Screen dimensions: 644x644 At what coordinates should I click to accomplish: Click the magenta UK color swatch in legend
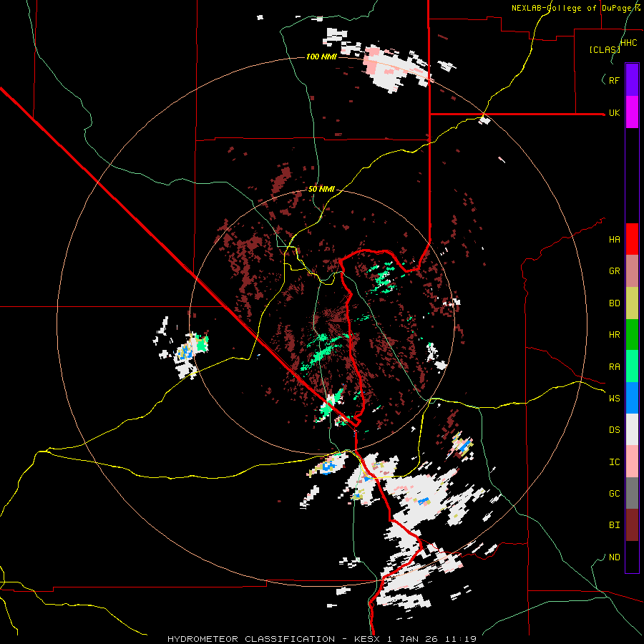click(632, 112)
